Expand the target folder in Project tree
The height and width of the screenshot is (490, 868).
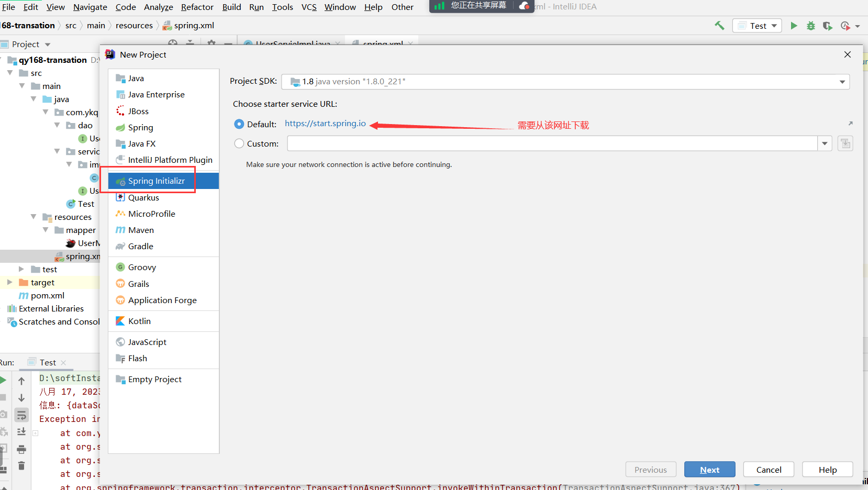(9, 282)
